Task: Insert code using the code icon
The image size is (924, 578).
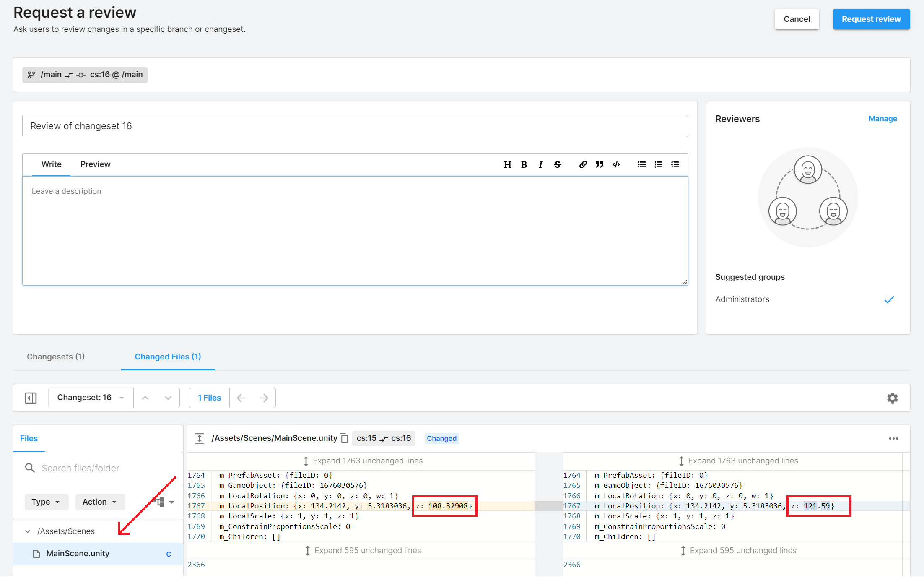Action: click(x=616, y=164)
